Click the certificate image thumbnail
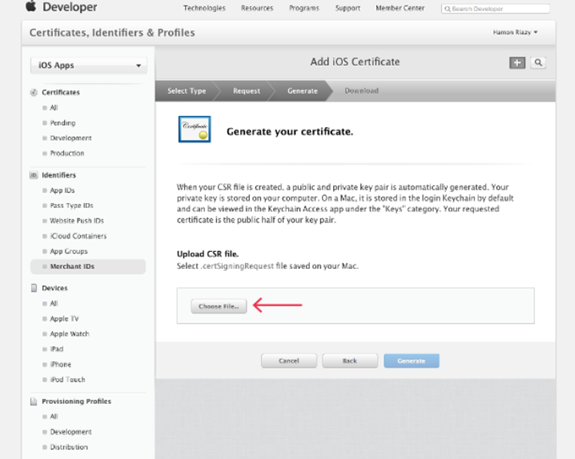Screen dimensions: 575x459 (x=194, y=129)
